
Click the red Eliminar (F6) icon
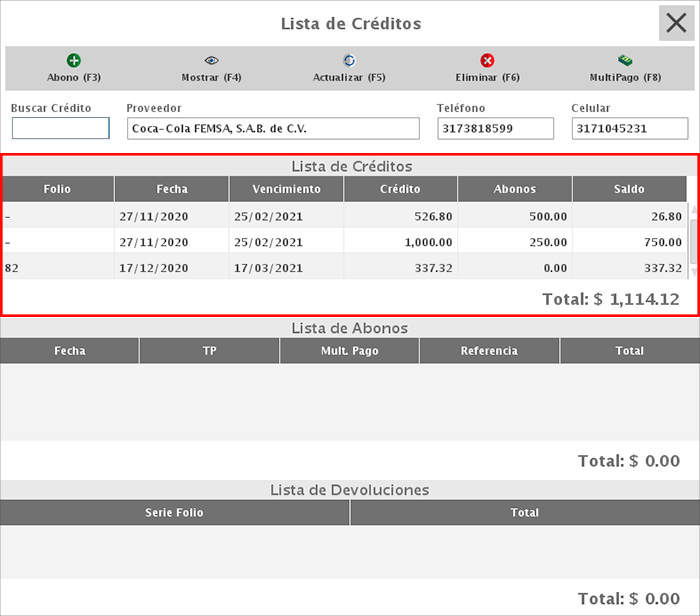coord(487,61)
